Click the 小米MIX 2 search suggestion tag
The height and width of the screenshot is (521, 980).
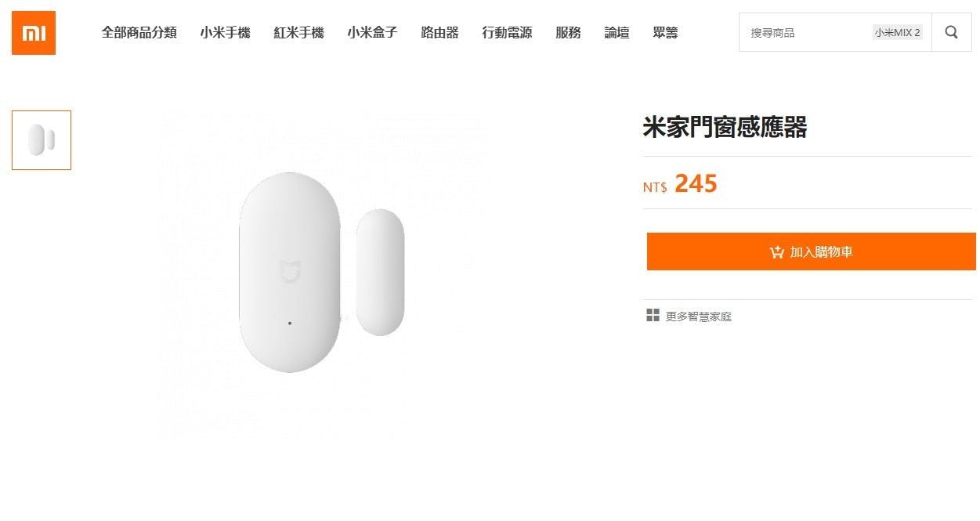pos(898,33)
